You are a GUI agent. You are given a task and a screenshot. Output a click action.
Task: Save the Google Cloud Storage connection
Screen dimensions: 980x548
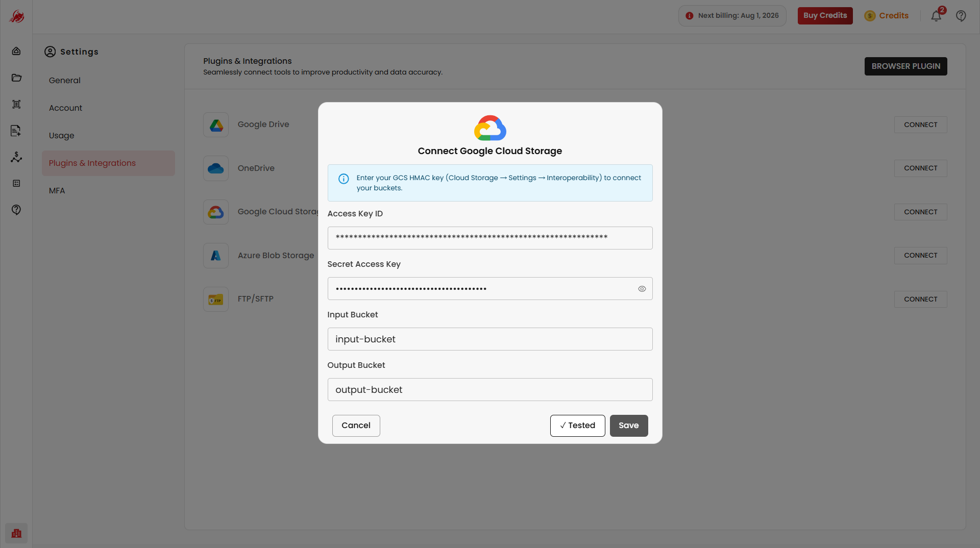coord(628,426)
